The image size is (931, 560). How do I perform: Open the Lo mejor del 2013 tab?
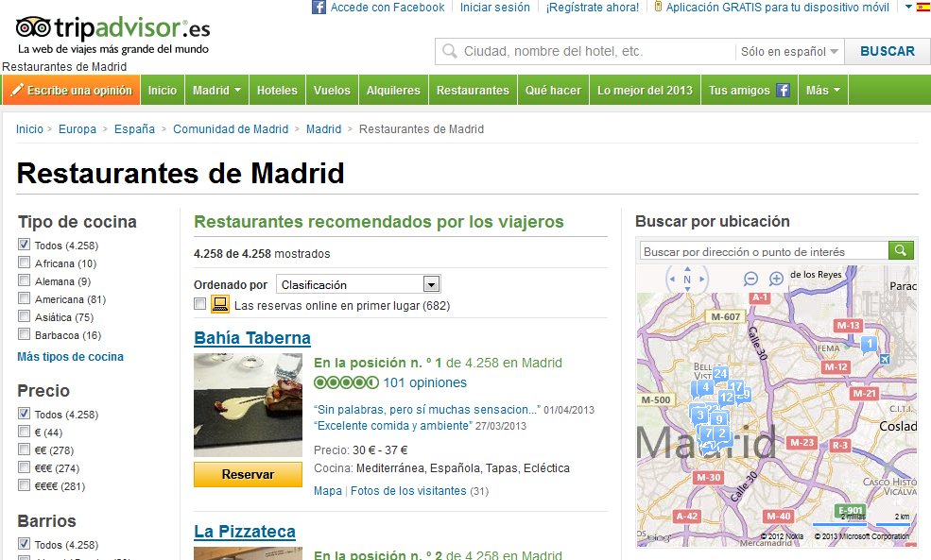pos(645,90)
